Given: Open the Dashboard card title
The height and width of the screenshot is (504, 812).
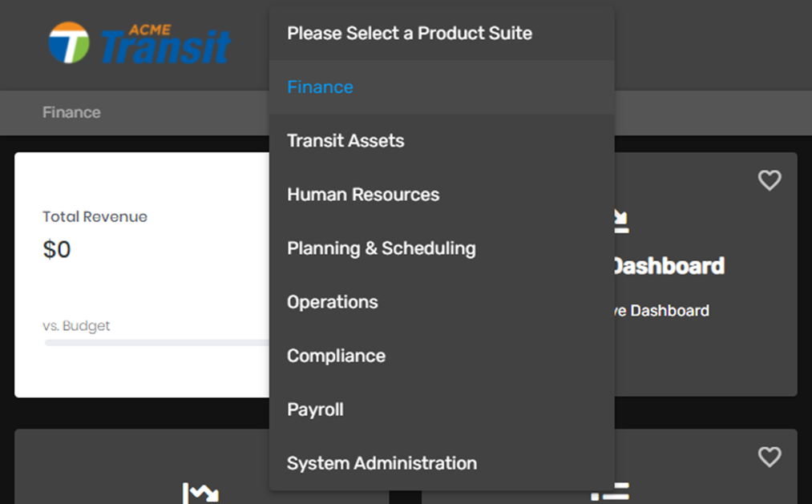Looking at the screenshot, I should 669,266.
